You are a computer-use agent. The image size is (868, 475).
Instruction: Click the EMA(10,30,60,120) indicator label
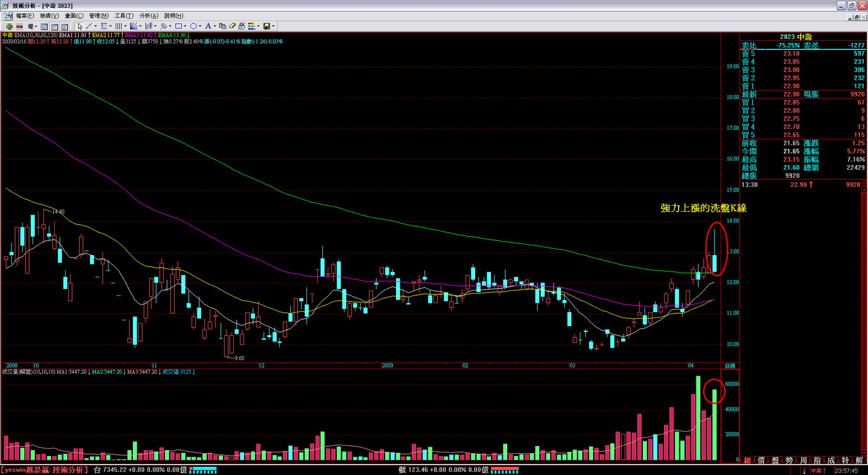pos(36,35)
